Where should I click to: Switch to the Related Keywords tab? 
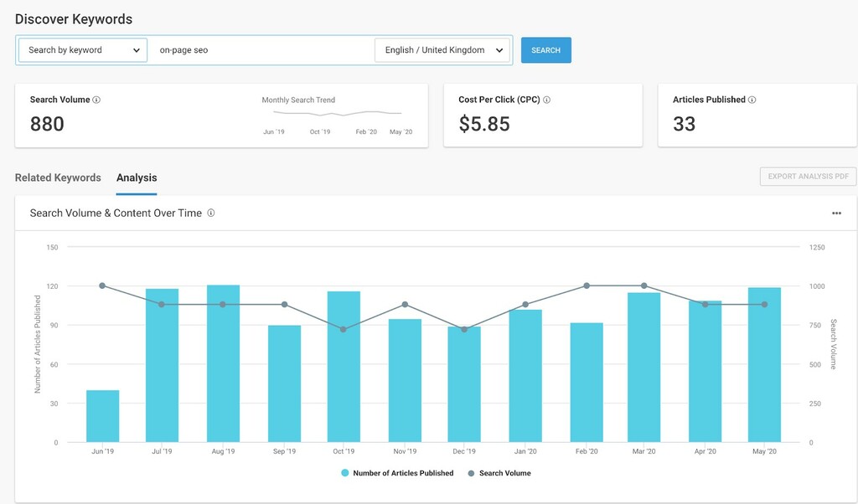(58, 177)
